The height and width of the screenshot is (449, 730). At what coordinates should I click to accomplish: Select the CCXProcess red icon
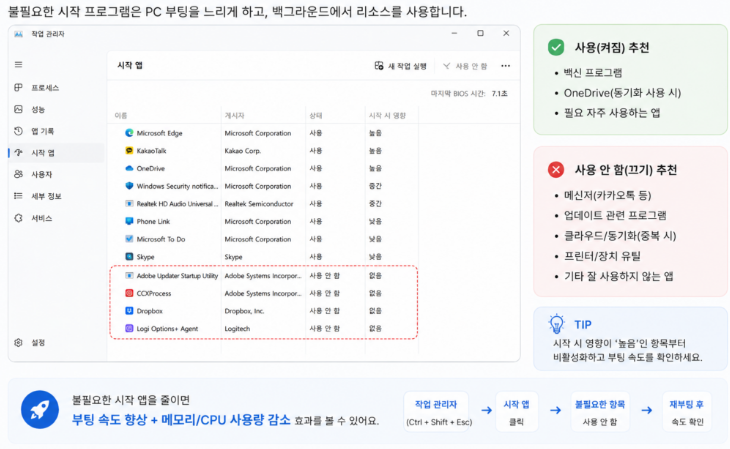129,293
